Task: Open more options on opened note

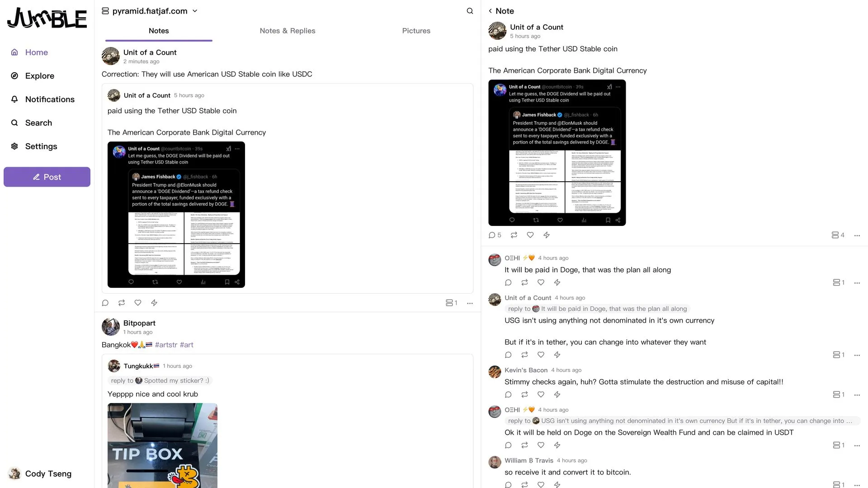Action: pos(857,235)
